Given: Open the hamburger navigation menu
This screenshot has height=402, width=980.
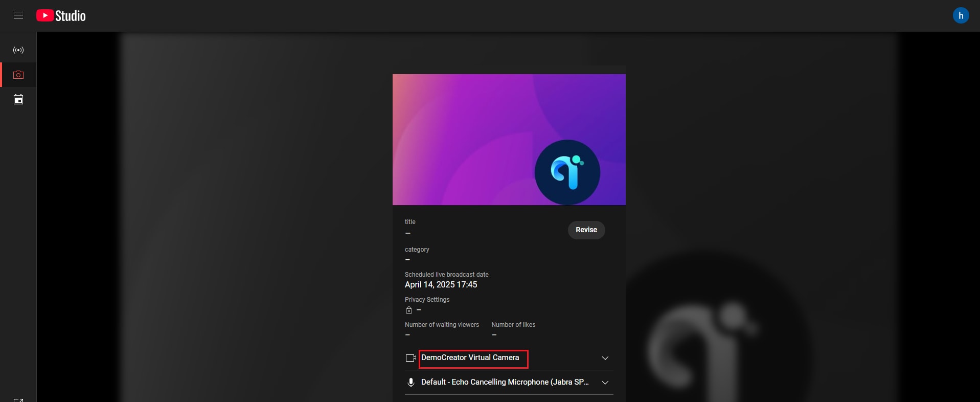Looking at the screenshot, I should pyautogui.click(x=18, y=15).
